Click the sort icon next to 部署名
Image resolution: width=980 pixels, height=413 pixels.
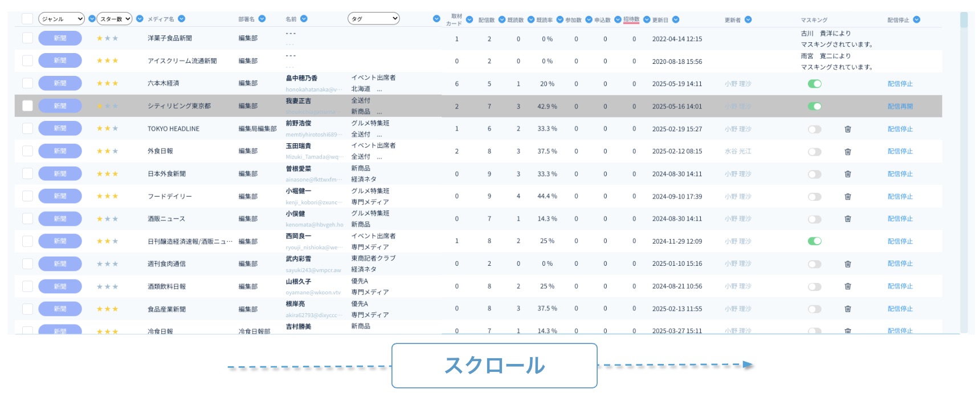[262, 19]
